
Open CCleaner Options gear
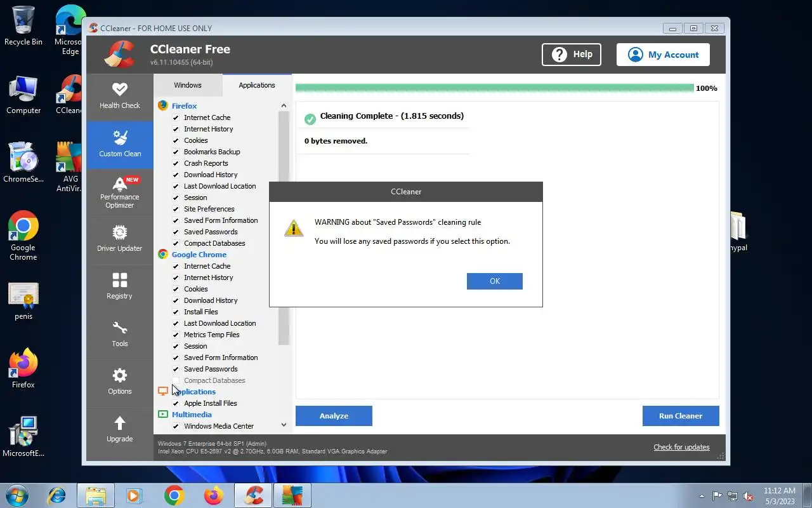coord(120,375)
